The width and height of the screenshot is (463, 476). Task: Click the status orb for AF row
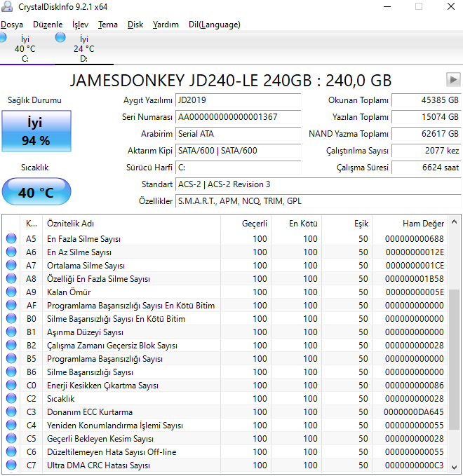pyautogui.click(x=11, y=306)
